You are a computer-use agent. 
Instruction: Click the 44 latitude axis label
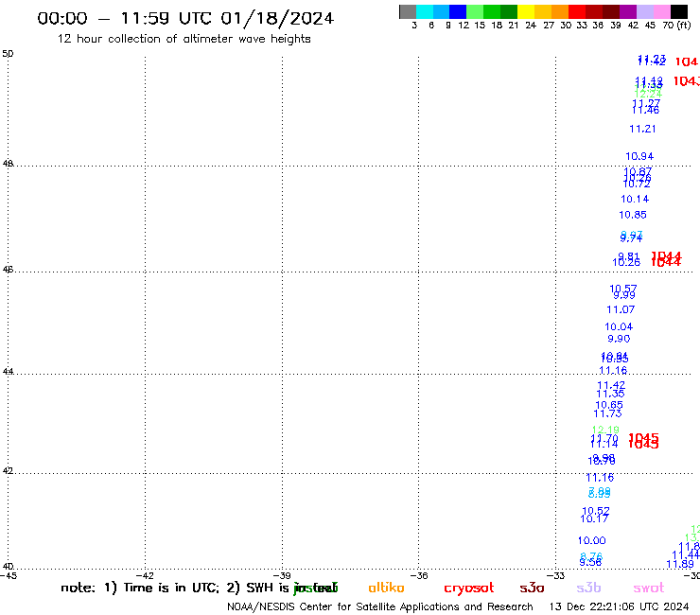8,371
